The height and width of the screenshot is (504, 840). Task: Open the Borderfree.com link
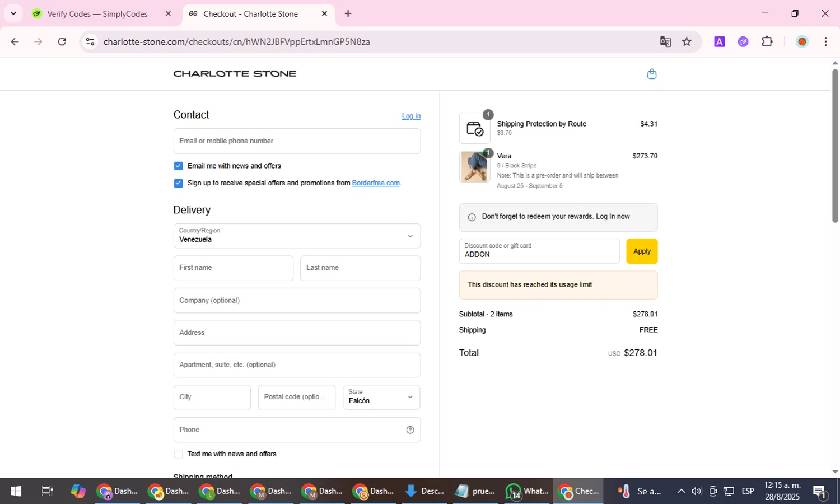376,183
